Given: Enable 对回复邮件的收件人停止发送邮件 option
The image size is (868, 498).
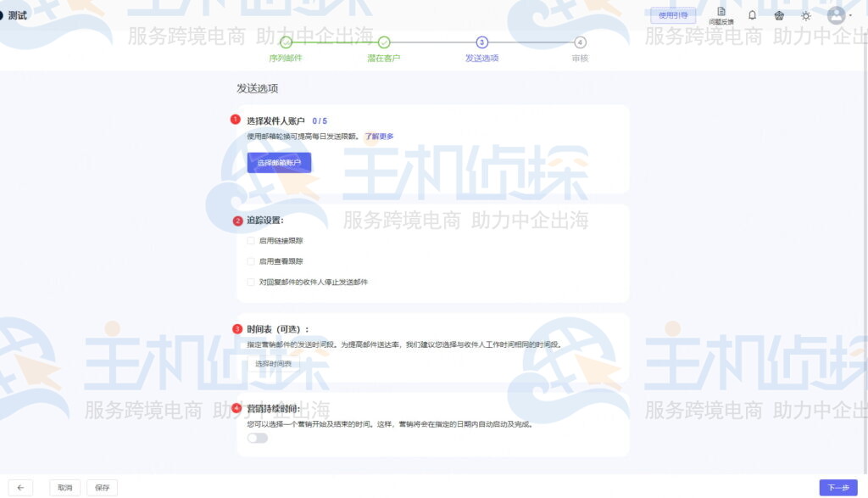Looking at the screenshot, I should 250,283.
